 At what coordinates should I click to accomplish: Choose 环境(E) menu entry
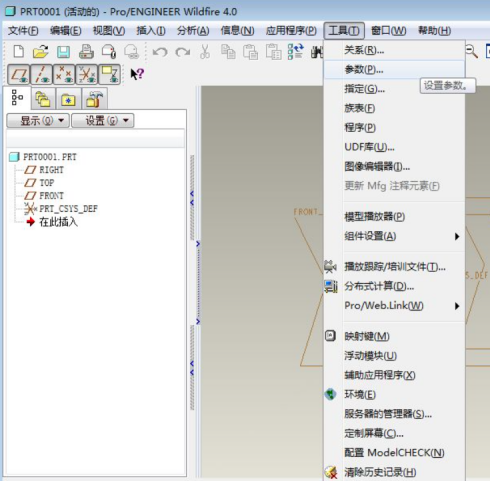coord(394,394)
